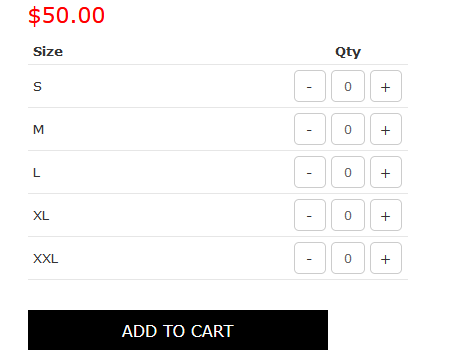
Task: Click the $50.00 price text
Action: (66, 15)
